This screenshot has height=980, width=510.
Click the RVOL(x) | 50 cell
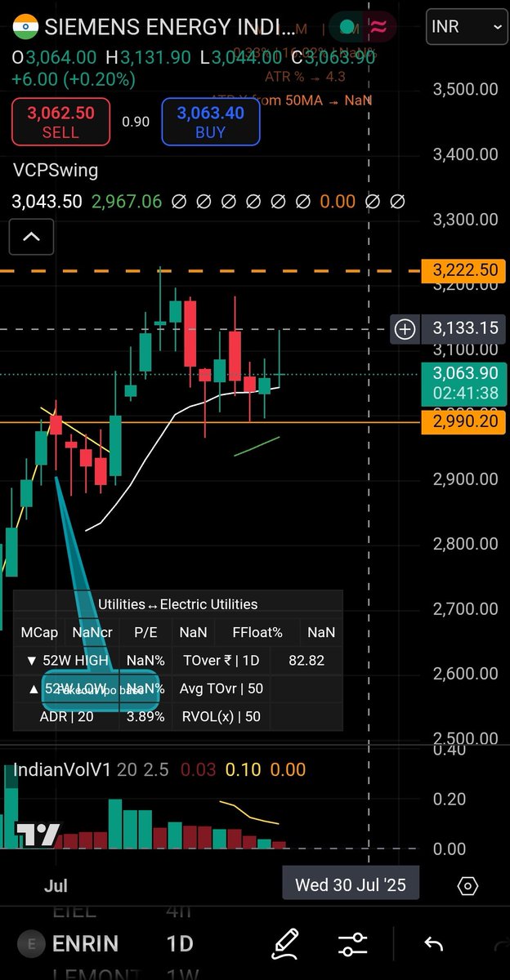pos(221,716)
